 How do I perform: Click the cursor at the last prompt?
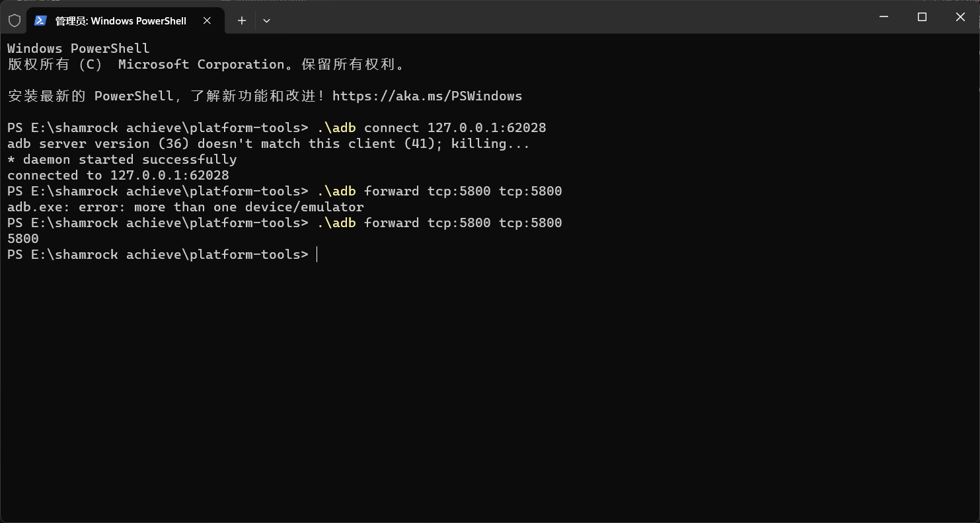coord(317,255)
